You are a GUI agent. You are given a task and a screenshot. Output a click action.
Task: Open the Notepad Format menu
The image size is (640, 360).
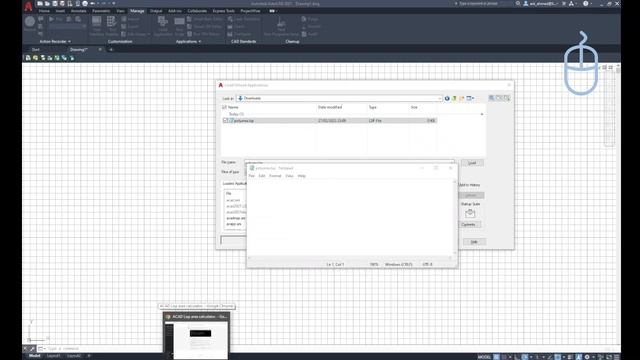pos(275,176)
